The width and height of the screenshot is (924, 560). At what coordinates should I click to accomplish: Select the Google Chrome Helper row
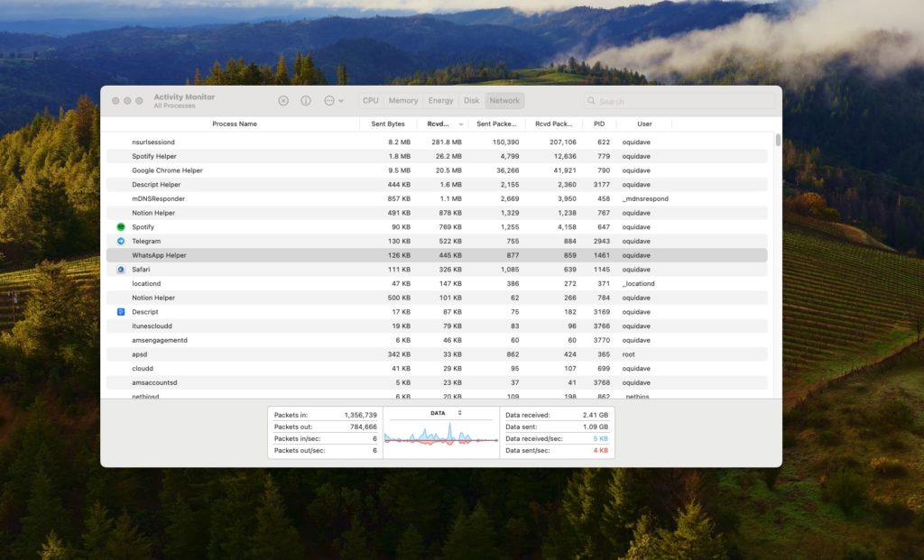click(x=437, y=170)
